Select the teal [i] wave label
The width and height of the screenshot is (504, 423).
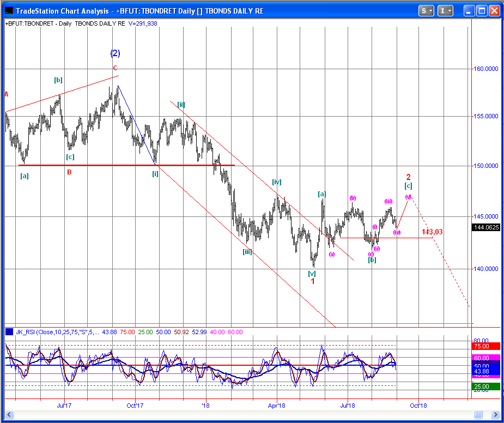pyautogui.click(x=155, y=174)
